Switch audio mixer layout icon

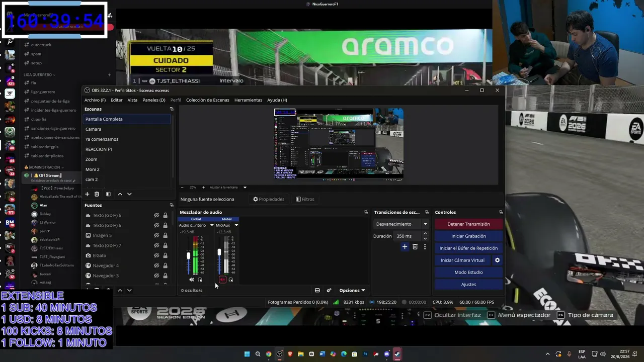317,290
